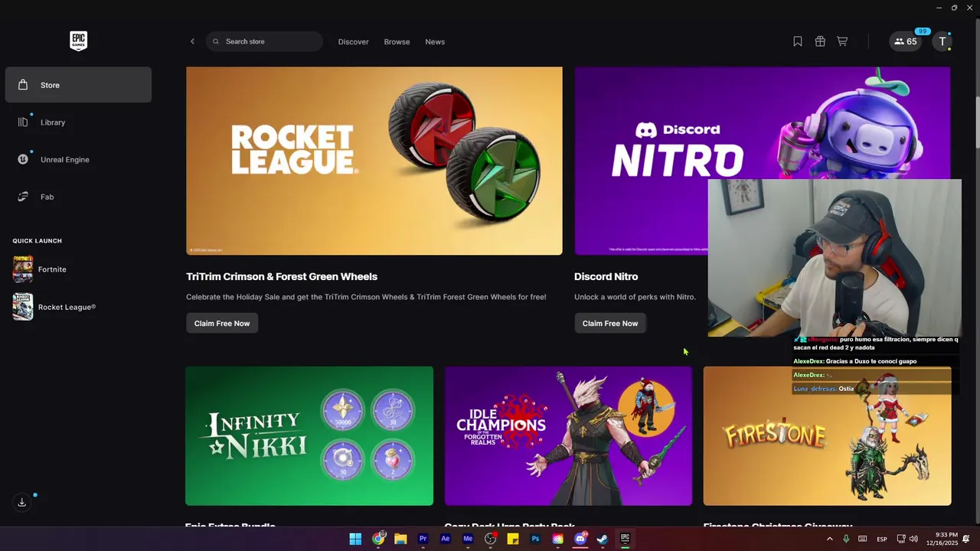Open the clock showing 9:33 PM
Image resolution: width=980 pixels, height=551 pixels.
pyautogui.click(x=942, y=539)
